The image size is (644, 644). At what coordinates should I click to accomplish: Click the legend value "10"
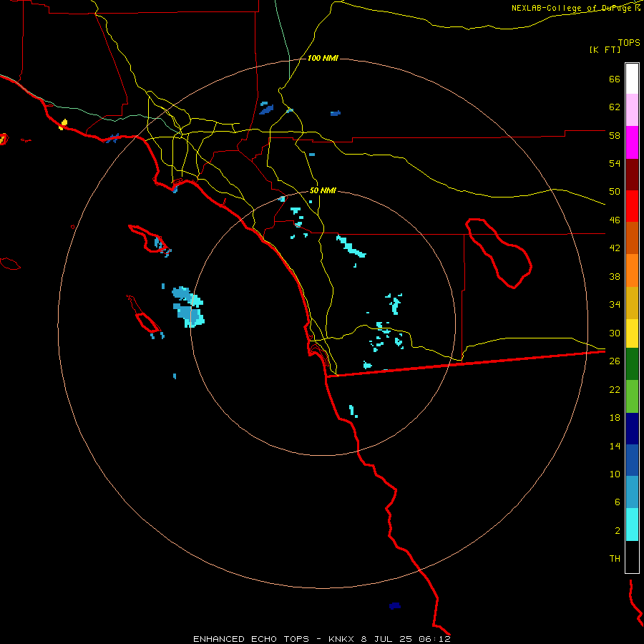[x=615, y=474]
